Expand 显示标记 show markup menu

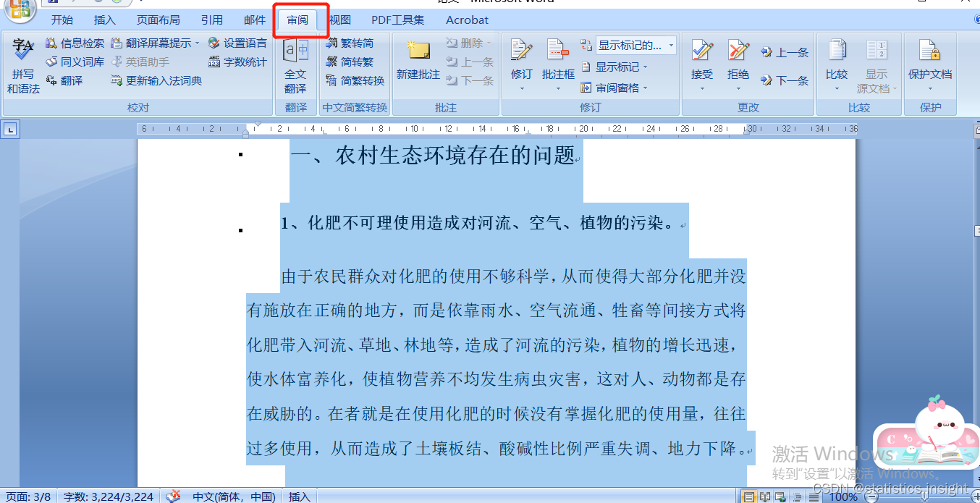tap(614, 67)
